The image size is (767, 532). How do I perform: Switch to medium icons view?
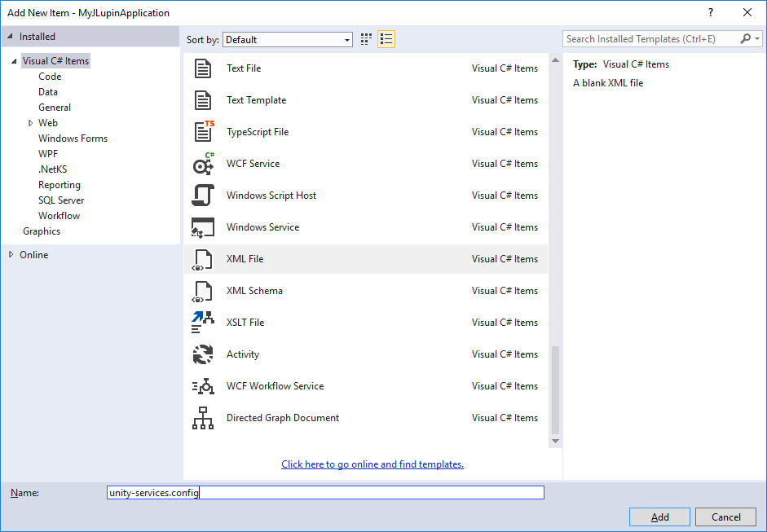(365, 38)
